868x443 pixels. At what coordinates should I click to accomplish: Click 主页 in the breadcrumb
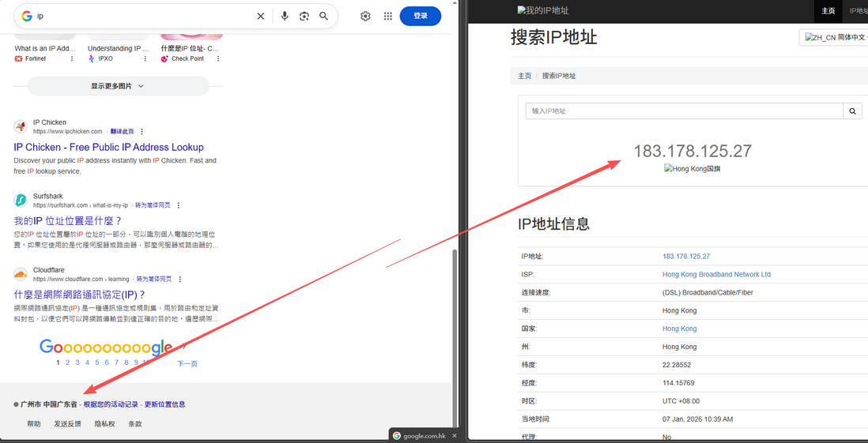(524, 76)
